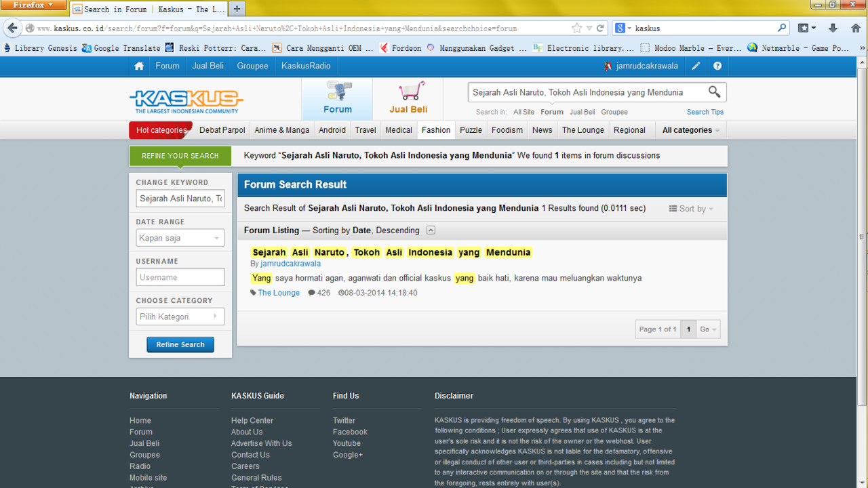
Task: Open the Twitter footer link
Action: (344, 420)
